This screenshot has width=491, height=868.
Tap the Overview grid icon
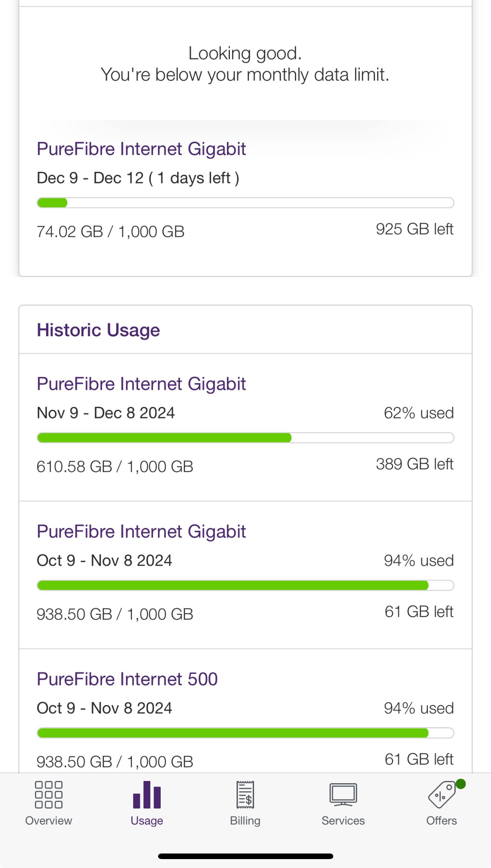(48, 795)
